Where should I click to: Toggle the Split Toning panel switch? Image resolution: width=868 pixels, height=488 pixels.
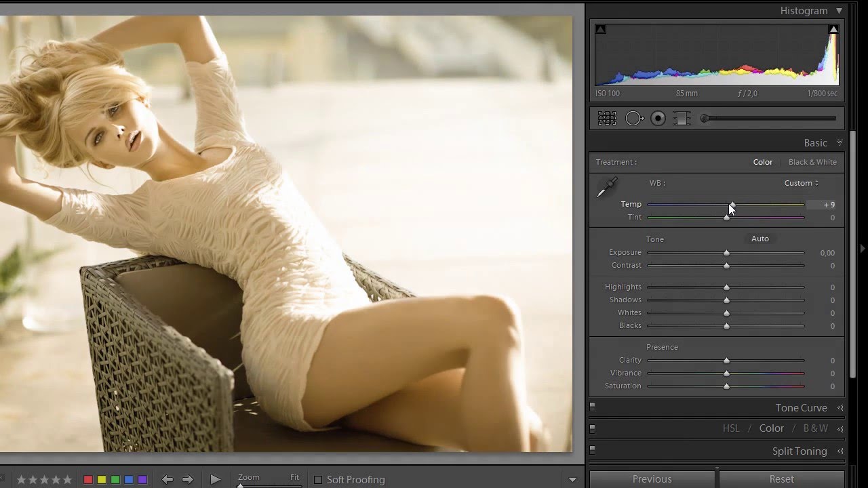[592, 450]
